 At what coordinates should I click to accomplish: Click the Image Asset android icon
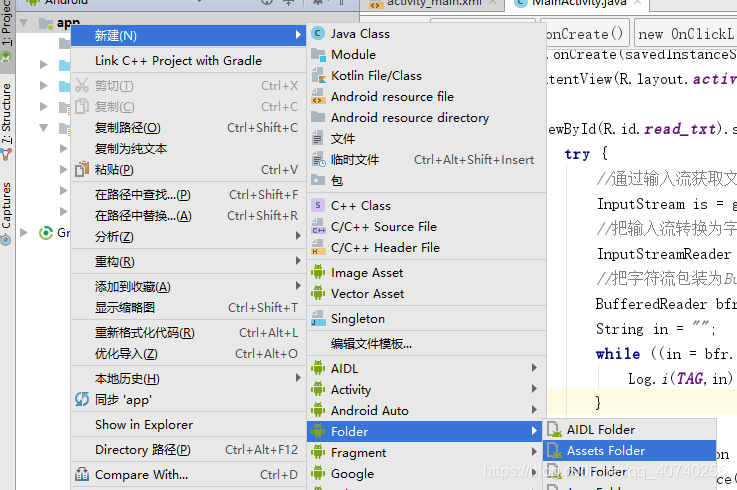click(318, 272)
